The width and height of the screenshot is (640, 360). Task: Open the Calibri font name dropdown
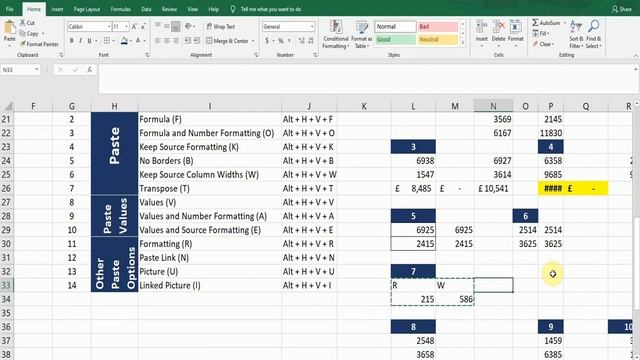(x=109, y=27)
